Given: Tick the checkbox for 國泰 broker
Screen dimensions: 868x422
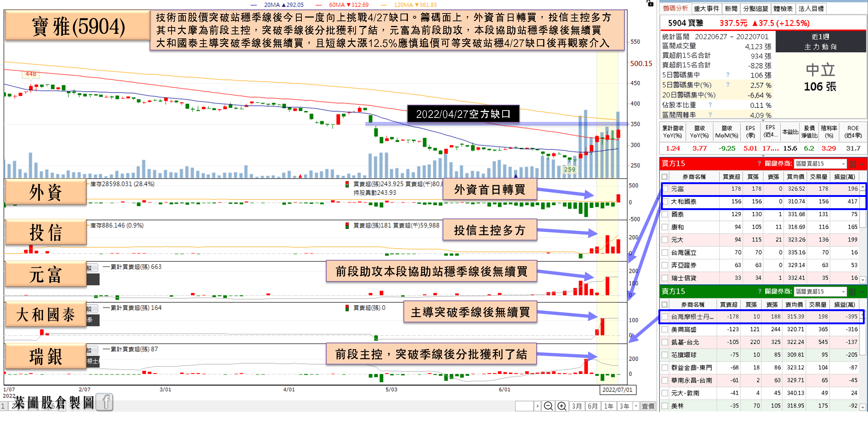Looking at the screenshot, I should [x=665, y=214].
